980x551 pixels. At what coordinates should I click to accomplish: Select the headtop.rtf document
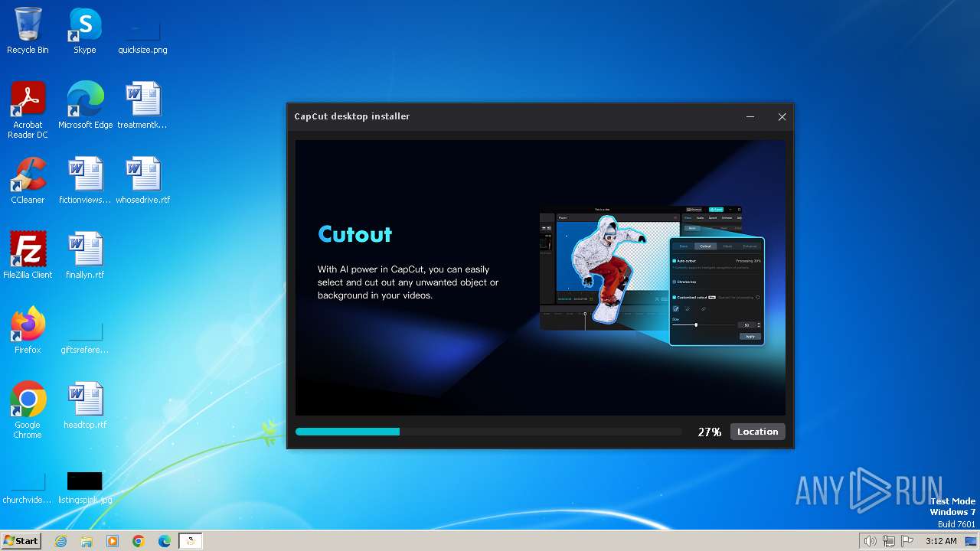click(85, 405)
